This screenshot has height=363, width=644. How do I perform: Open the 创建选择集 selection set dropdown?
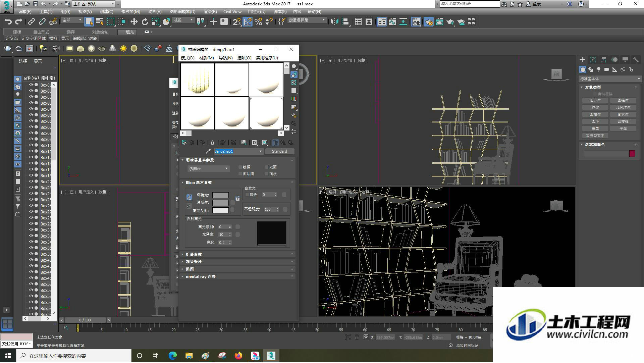[x=307, y=20]
